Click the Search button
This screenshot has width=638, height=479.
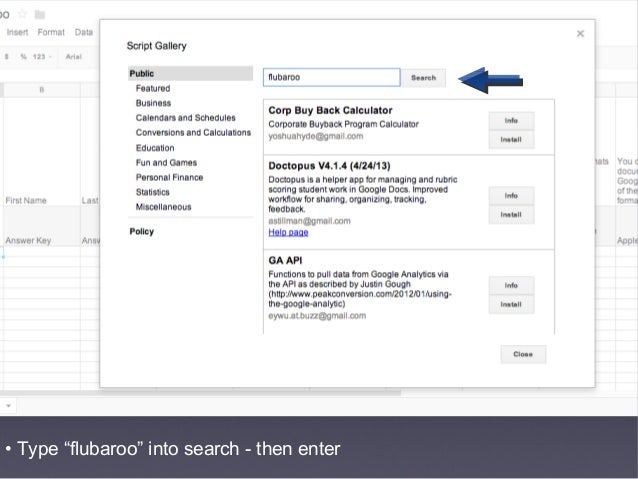pyautogui.click(x=423, y=78)
